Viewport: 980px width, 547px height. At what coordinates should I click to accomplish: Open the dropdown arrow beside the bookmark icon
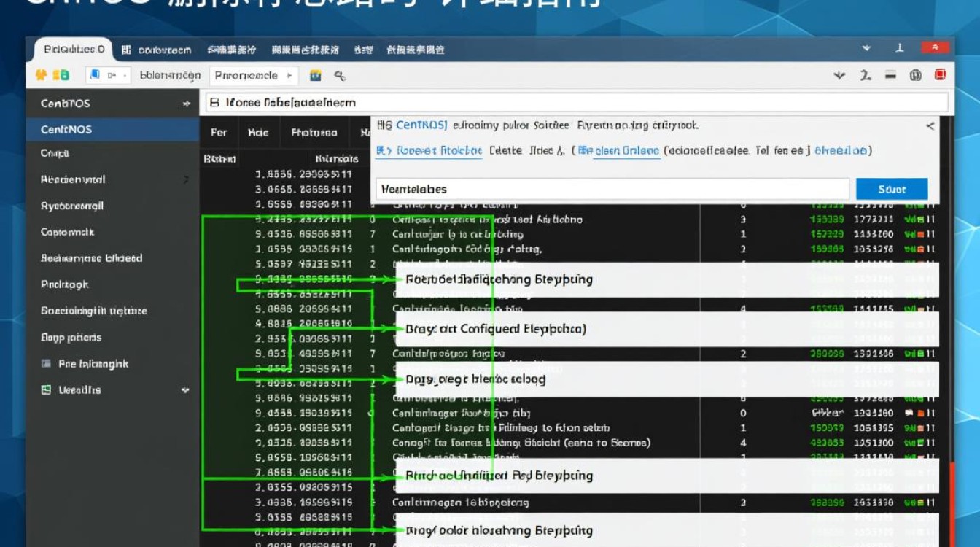point(124,75)
